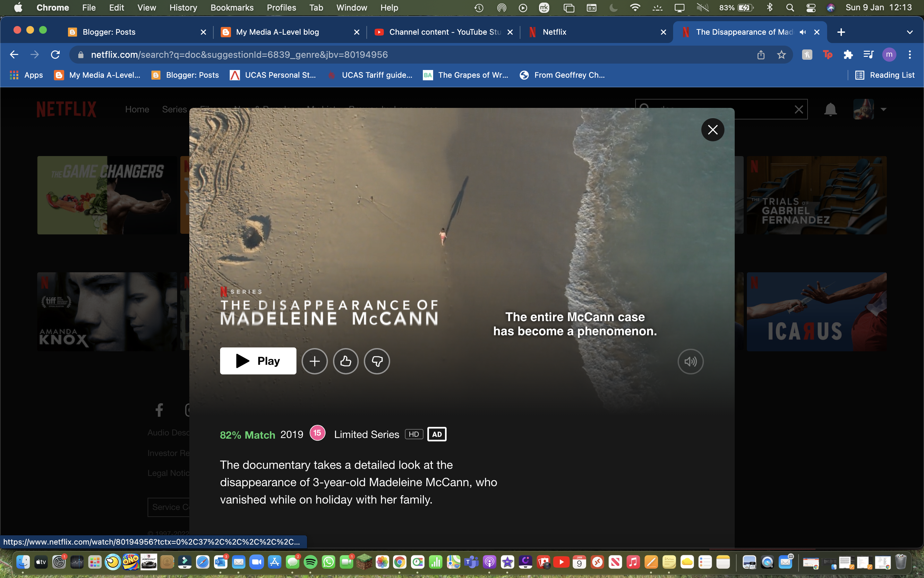Toggle the preview trailer sound
Image resolution: width=924 pixels, height=578 pixels.
[690, 361]
